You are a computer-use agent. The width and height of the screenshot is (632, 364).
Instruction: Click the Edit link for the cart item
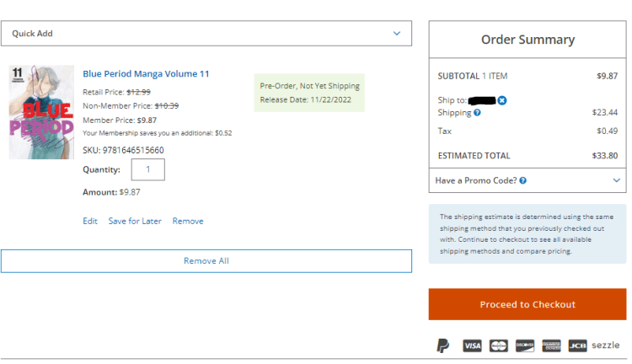point(90,221)
